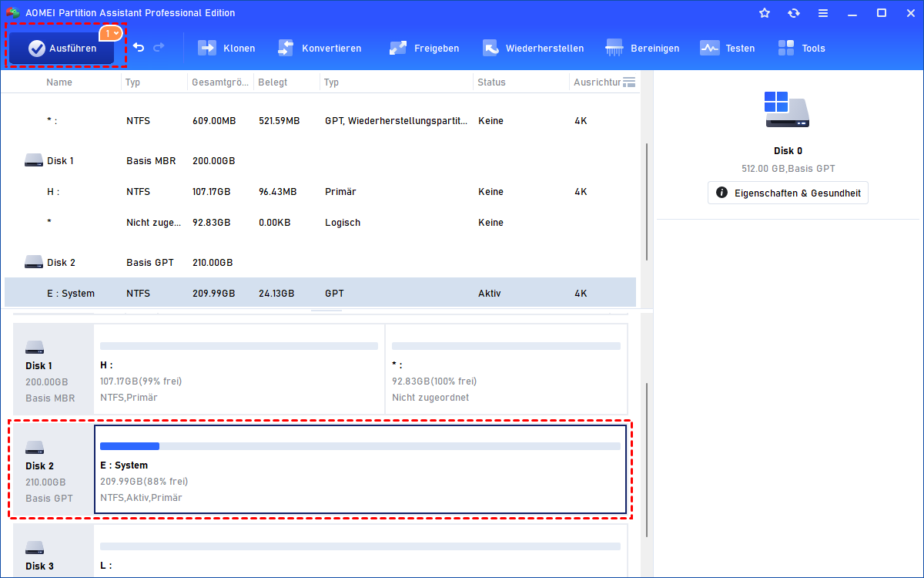Viewport: 924px width, 578px height.
Task: Click the Klonen toolbar icon
Action: [x=207, y=48]
